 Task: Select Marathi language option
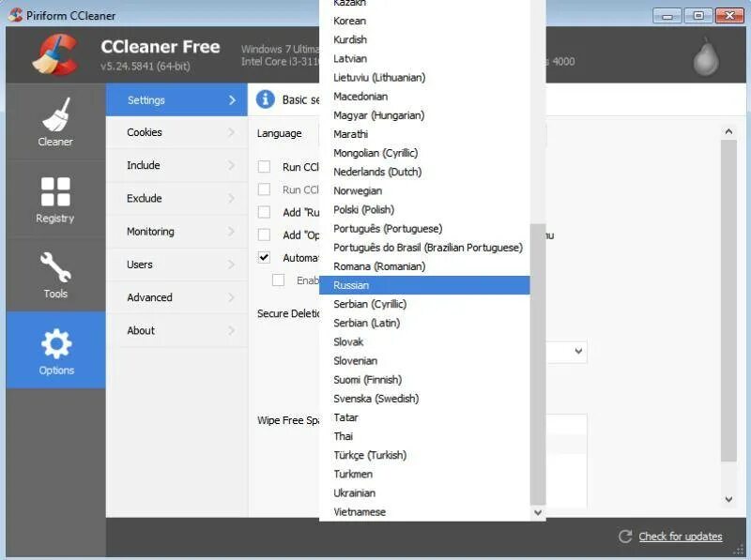(424, 134)
